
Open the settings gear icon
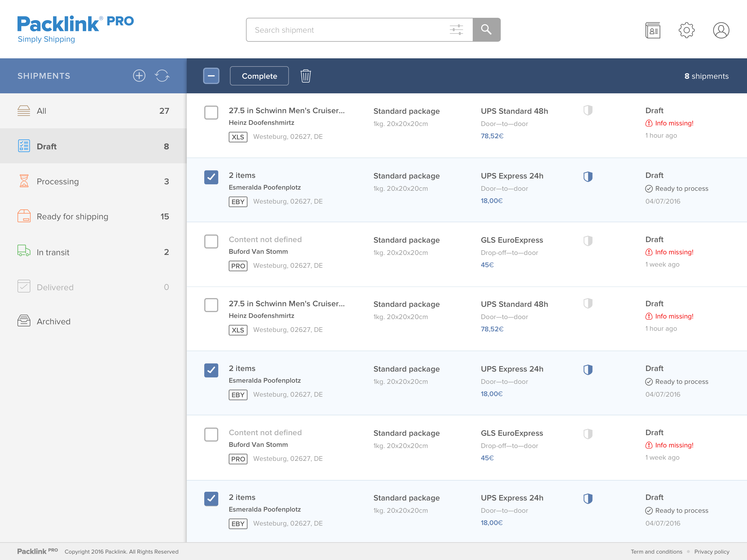pos(687,30)
